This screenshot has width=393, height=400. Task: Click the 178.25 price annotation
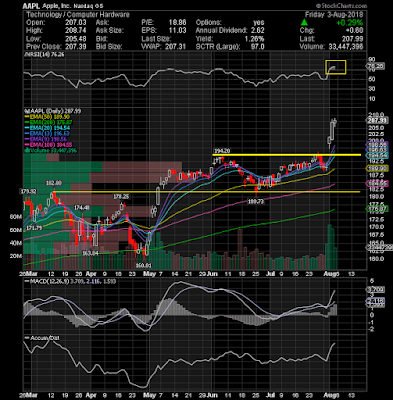pos(121,197)
